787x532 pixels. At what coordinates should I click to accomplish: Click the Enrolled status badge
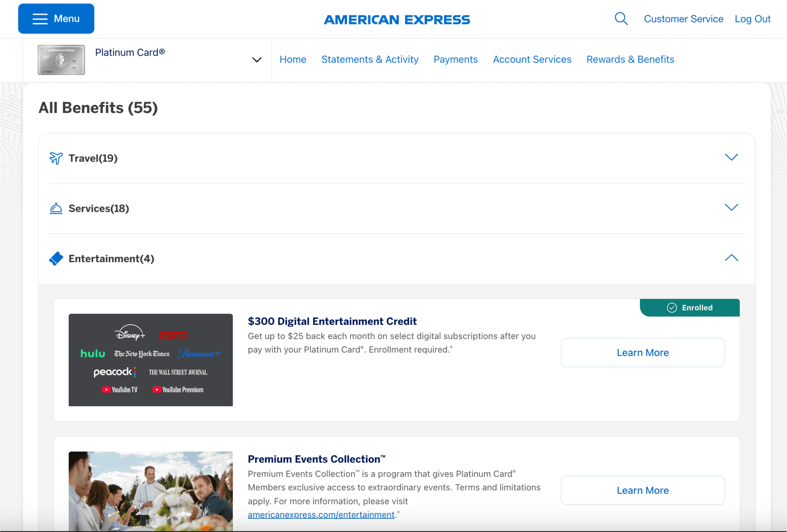pyautogui.click(x=689, y=307)
